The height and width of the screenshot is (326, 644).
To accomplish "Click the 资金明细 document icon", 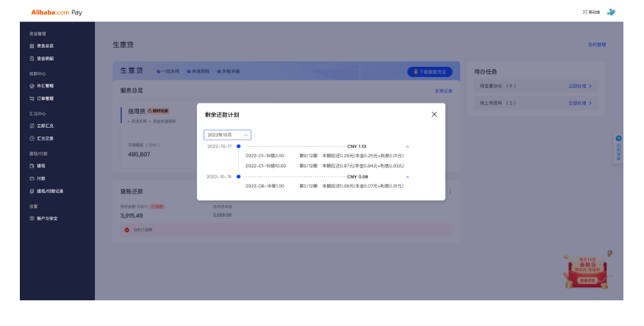I will (32, 59).
